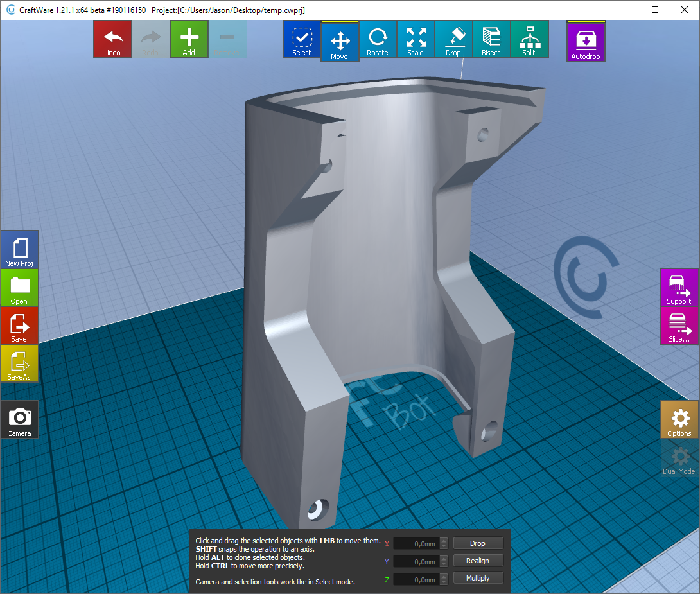The height and width of the screenshot is (594, 700).
Task: Switch to the Scale tool
Action: [x=416, y=39]
